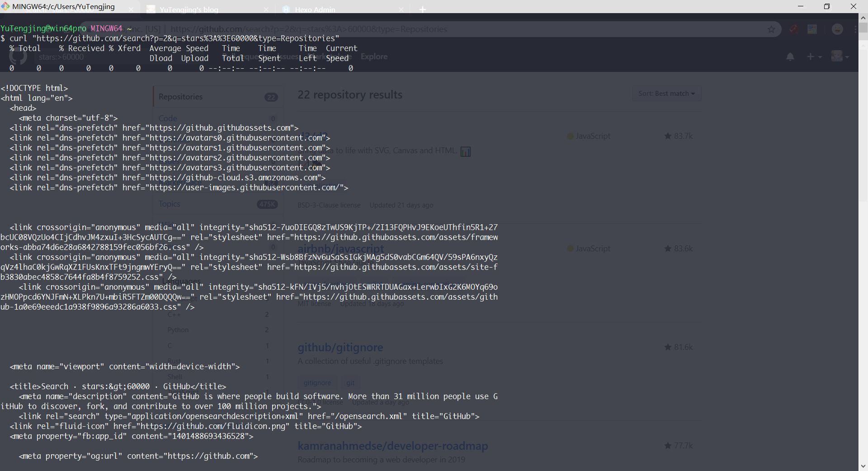Close the Hexo Admin browser tab
868x471 pixels.
pyautogui.click(x=401, y=9)
